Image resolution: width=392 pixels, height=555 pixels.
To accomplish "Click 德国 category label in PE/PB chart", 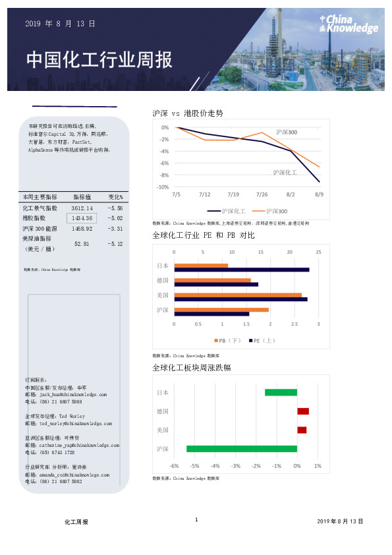I will tap(163, 280).
